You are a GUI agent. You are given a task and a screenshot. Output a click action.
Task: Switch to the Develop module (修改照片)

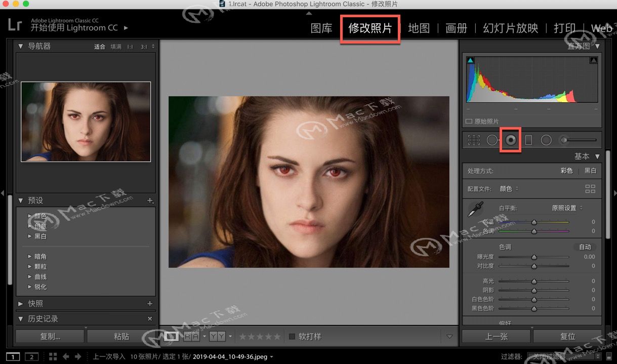tap(370, 28)
